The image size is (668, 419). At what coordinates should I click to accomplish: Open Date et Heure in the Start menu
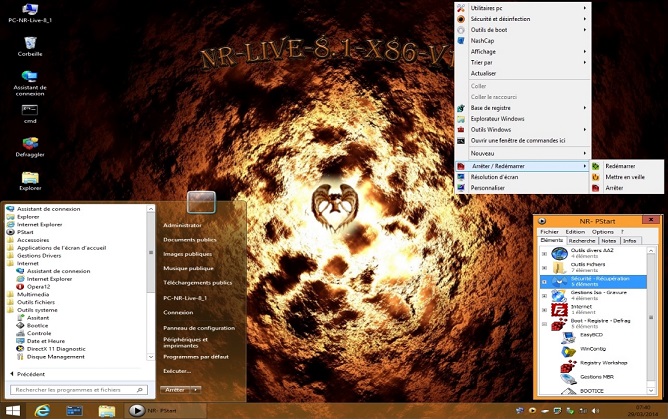click(x=46, y=341)
